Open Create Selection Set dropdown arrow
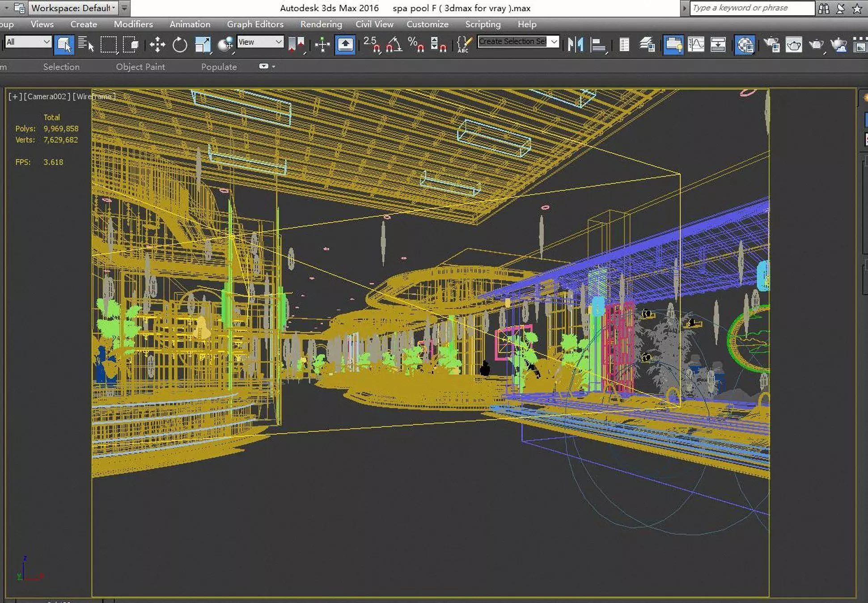 554,42
